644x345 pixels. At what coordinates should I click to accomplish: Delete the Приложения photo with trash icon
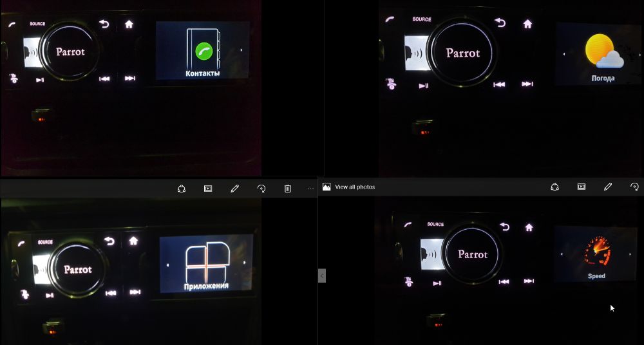point(287,189)
